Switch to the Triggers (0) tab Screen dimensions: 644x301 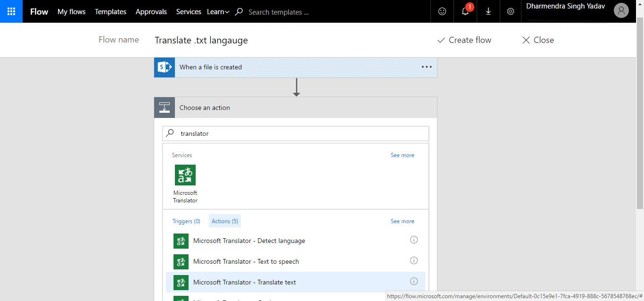[186, 221]
